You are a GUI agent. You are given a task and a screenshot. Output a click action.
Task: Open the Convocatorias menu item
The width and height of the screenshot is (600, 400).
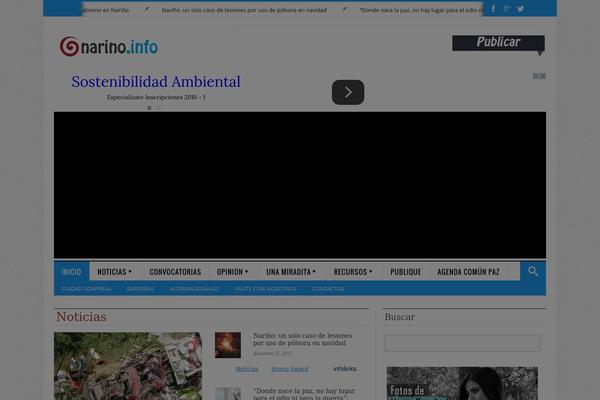point(175,271)
